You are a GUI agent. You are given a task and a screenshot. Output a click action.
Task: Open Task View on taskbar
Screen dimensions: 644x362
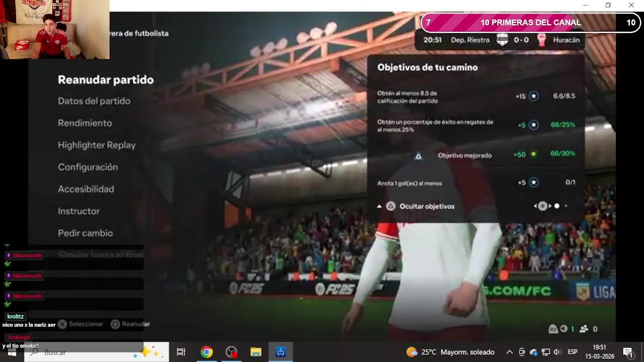181,352
